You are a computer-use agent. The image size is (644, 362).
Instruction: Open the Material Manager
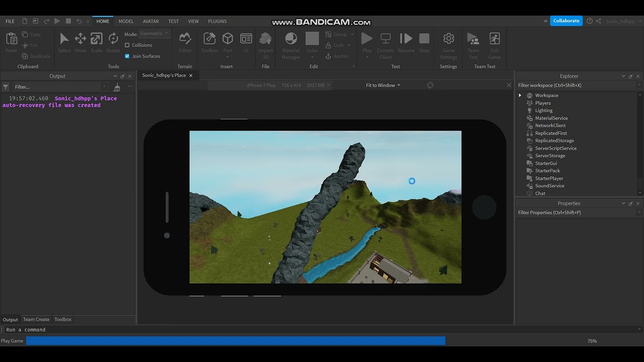click(291, 39)
